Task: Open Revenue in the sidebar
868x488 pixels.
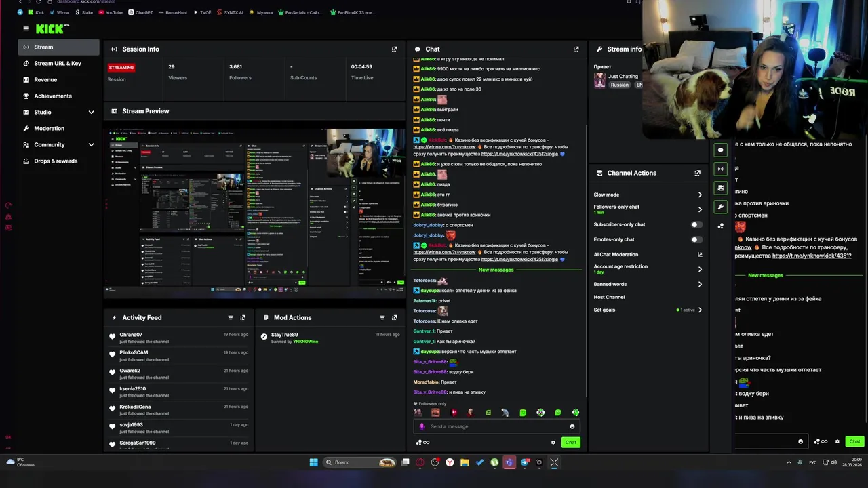Action: tap(59, 79)
